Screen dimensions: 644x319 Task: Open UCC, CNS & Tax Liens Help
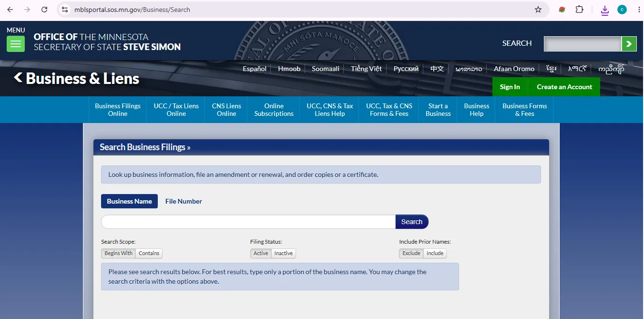pos(330,110)
